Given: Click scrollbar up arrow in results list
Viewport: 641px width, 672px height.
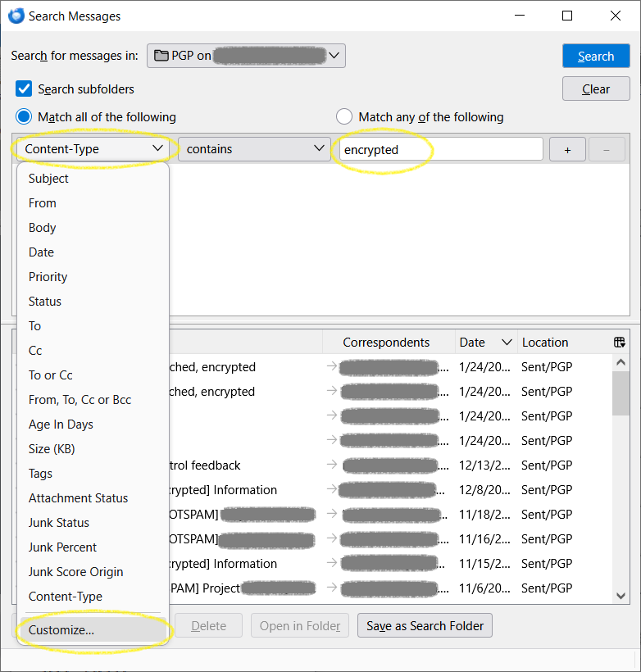Looking at the screenshot, I should tap(621, 362).
